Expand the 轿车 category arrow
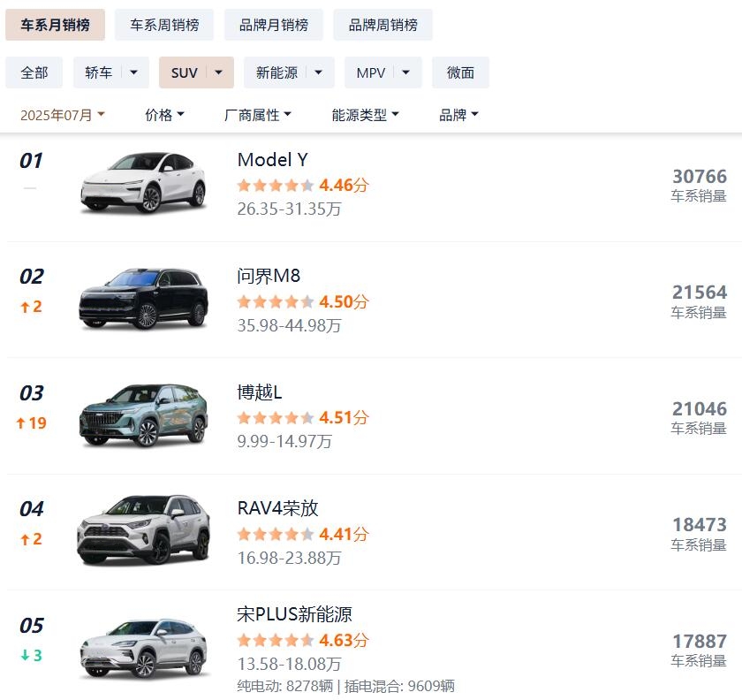 coord(134,72)
